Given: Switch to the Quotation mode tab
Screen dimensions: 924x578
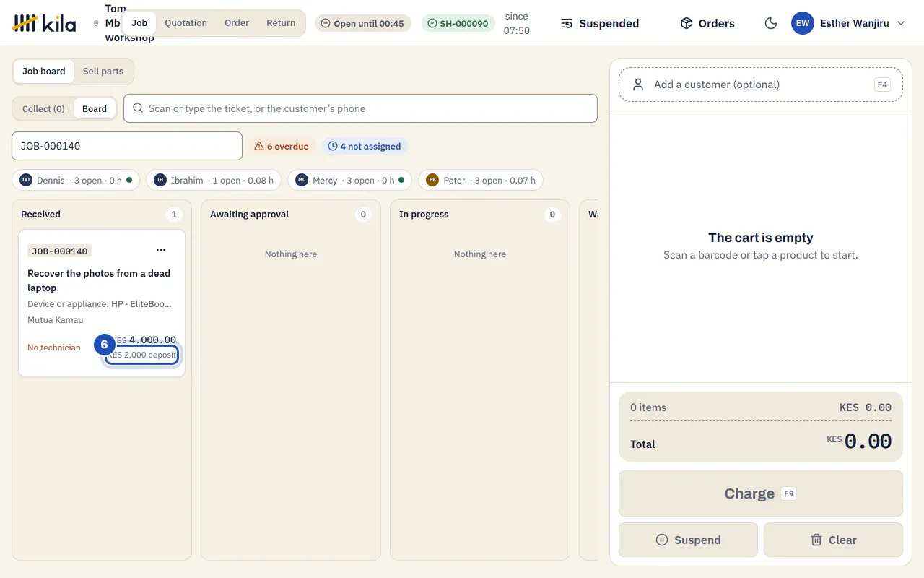Looking at the screenshot, I should (x=186, y=23).
